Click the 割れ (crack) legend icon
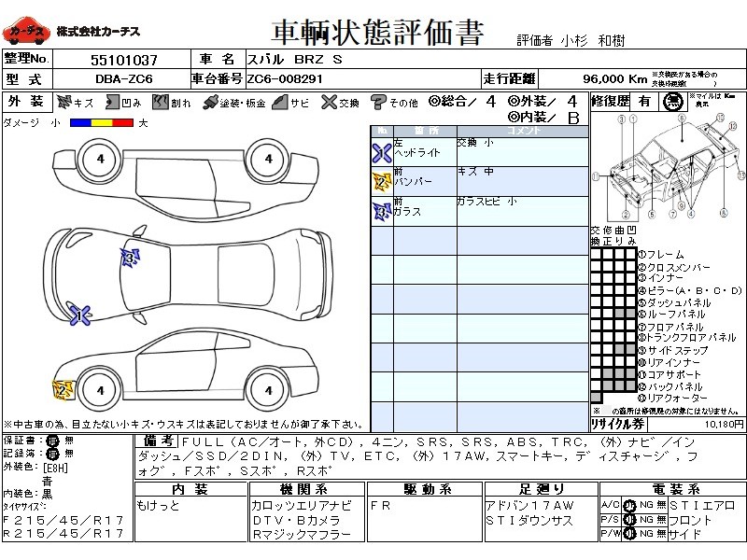747x560 pixels. [x=160, y=102]
